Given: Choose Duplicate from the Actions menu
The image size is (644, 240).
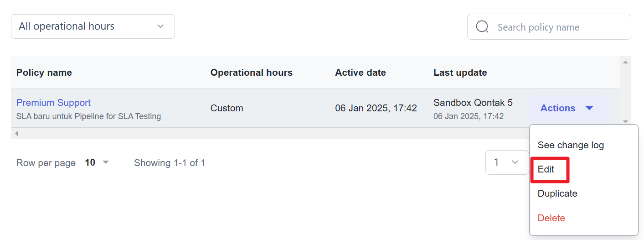Looking at the screenshot, I should pos(557,193).
